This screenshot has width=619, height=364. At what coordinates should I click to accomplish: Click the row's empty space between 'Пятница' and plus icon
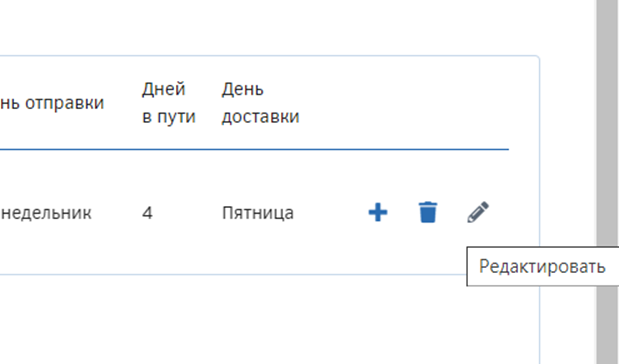[331, 213]
